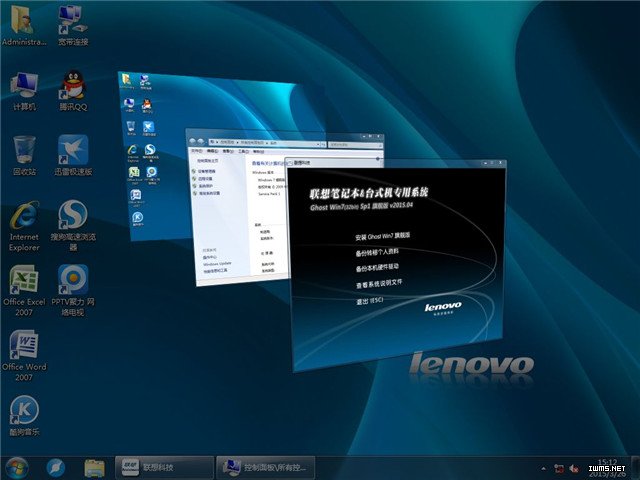Screen dimensions: 640x480
Task: Expand address bar dropdown in control panel window
Action: (318, 144)
